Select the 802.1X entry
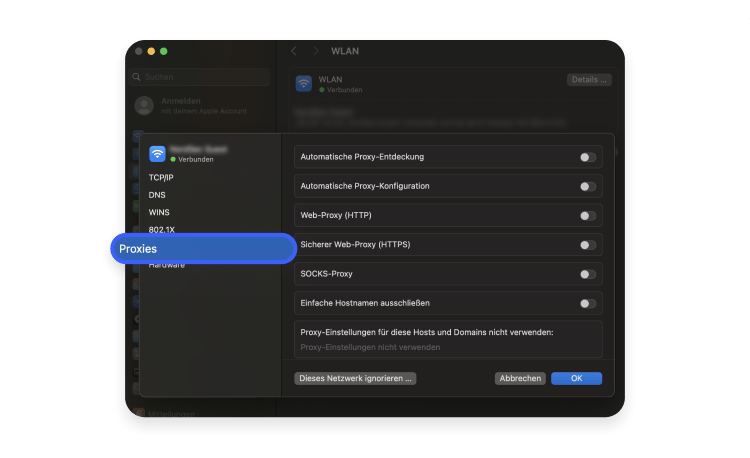This screenshot has height=458, width=750. (x=162, y=229)
